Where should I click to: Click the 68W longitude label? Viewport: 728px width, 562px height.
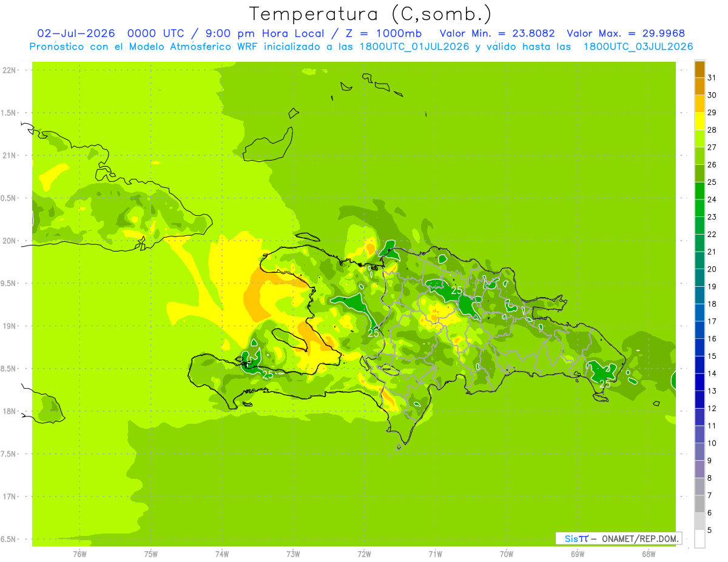click(x=648, y=554)
